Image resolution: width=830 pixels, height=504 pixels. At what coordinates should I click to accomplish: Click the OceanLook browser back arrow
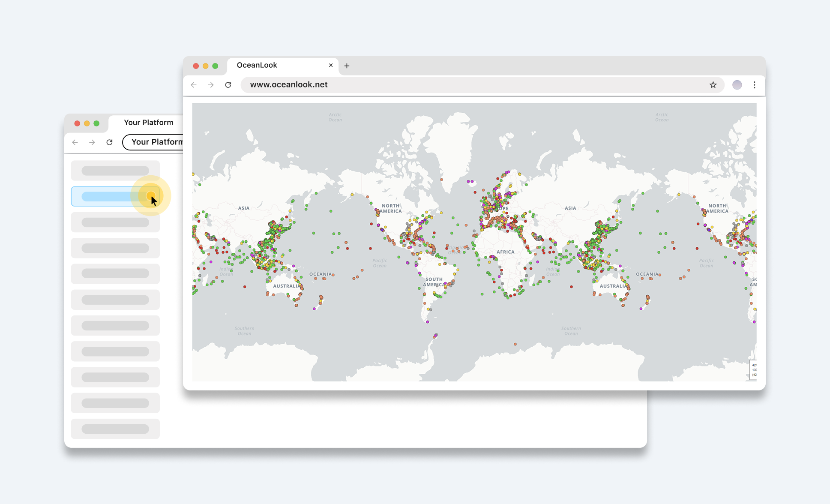(194, 85)
